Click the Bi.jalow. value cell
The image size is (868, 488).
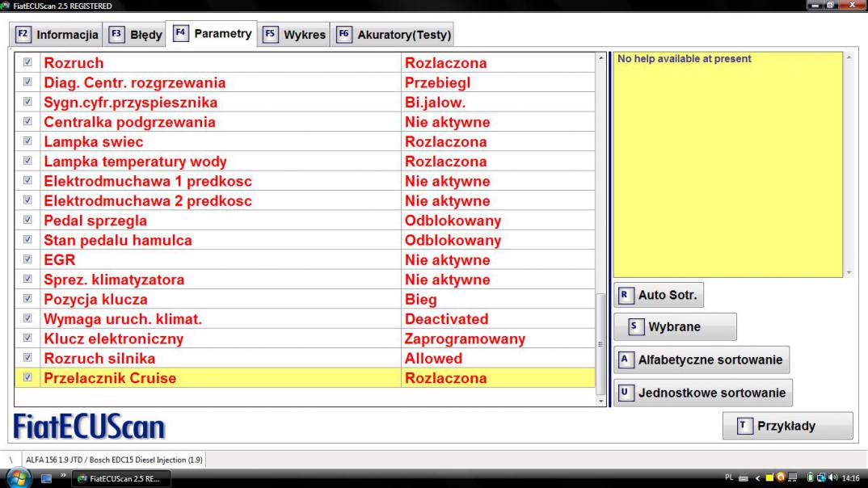click(498, 103)
